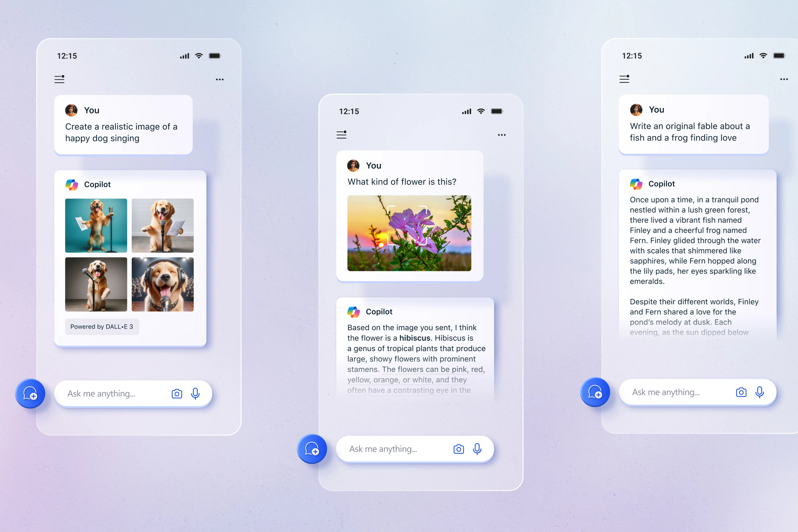Select DALL-E 3 powered label button

102,326
